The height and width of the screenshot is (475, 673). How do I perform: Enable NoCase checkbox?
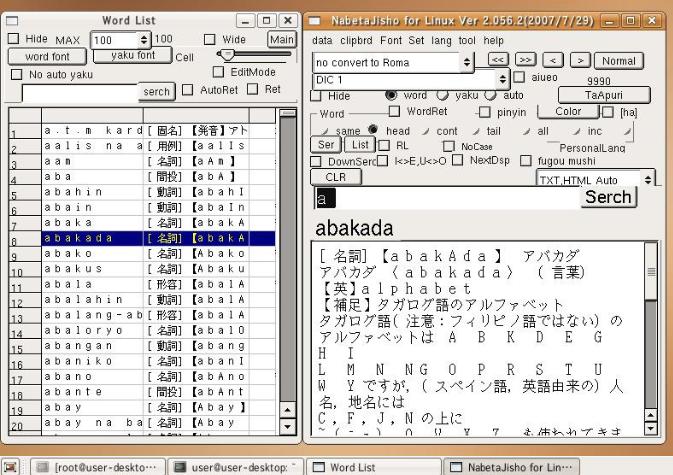click(x=449, y=146)
